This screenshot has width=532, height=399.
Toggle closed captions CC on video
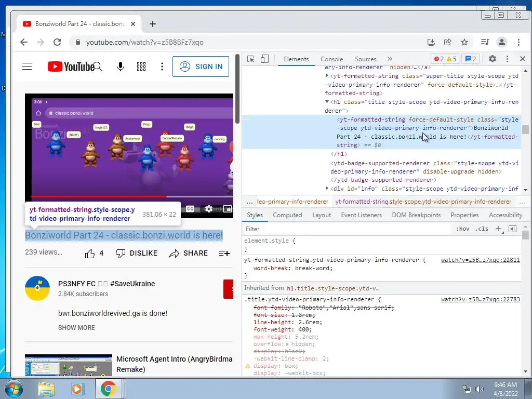(x=190, y=209)
